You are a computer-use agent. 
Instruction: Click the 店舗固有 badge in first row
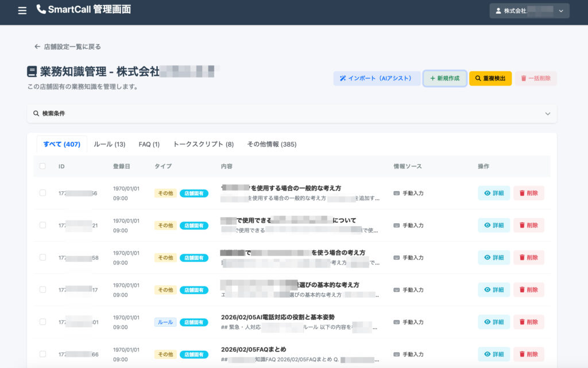click(x=194, y=193)
